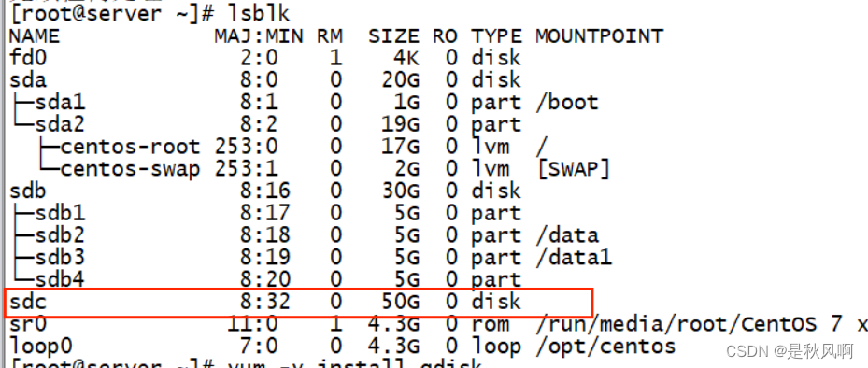
Task: Select the 50G size of sdc
Action: (x=400, y=301)
